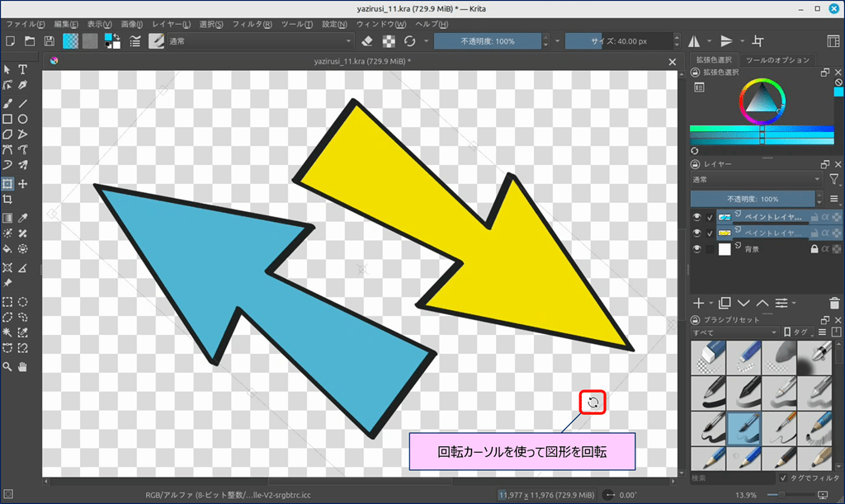This screenshot has height=504, width=845.
Task: Click the horizontal mirror tool icon
Action: tap(694, 41)
